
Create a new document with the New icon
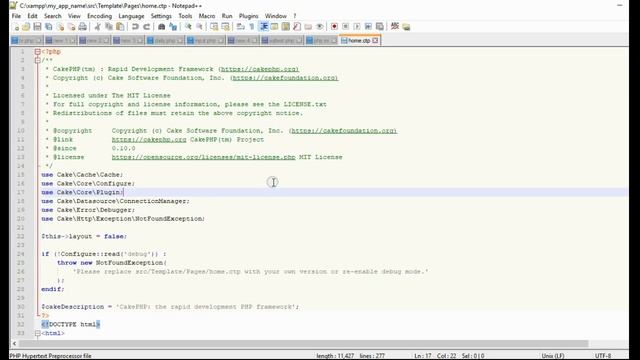click(x=16, y=27)
